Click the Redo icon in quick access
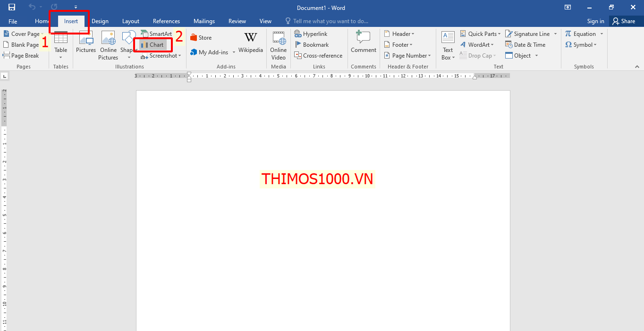 click(x=54, y=7)
